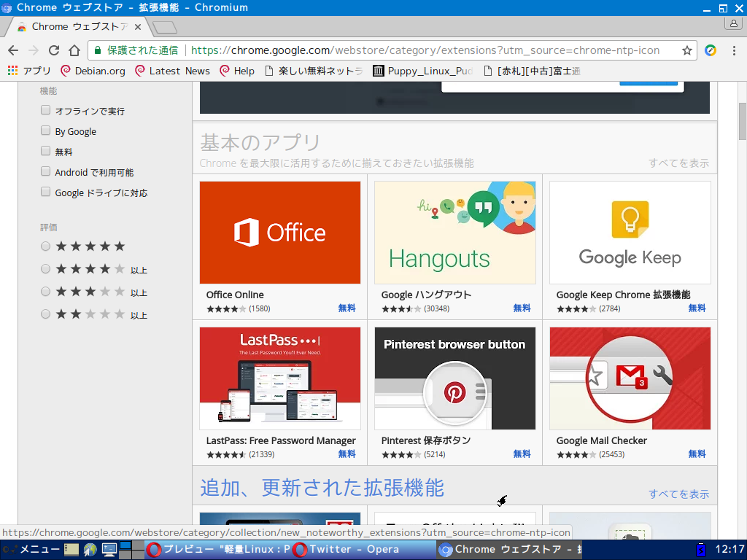Open the file manager icon on taskbar
Screen dimensions: 747x560
tap(71, 550)
